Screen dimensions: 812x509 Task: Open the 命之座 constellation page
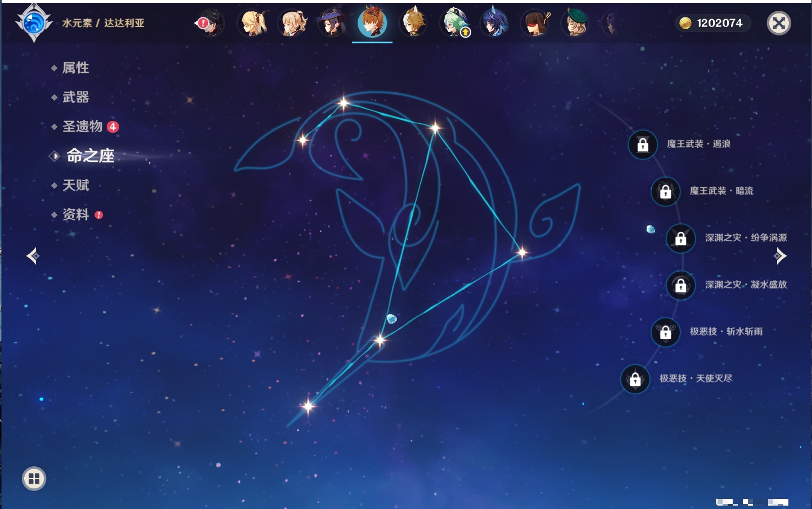point(90,156)
